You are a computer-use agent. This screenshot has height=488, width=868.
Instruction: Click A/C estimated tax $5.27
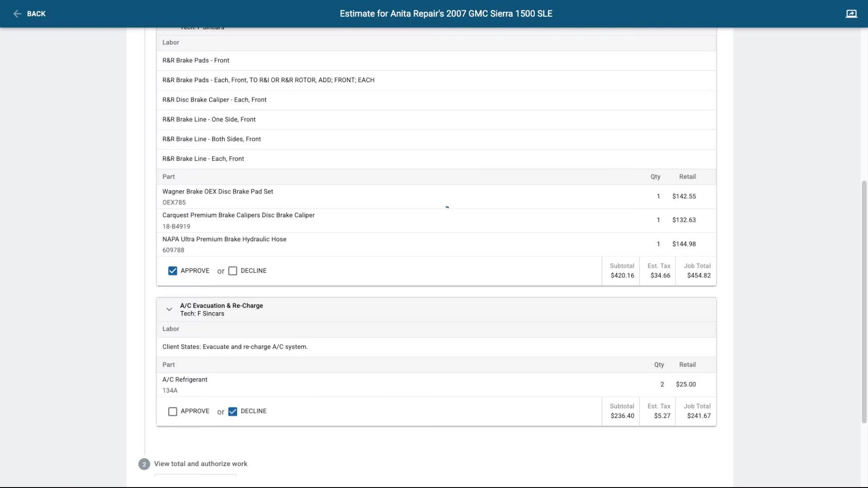click(x=662, y=416)
